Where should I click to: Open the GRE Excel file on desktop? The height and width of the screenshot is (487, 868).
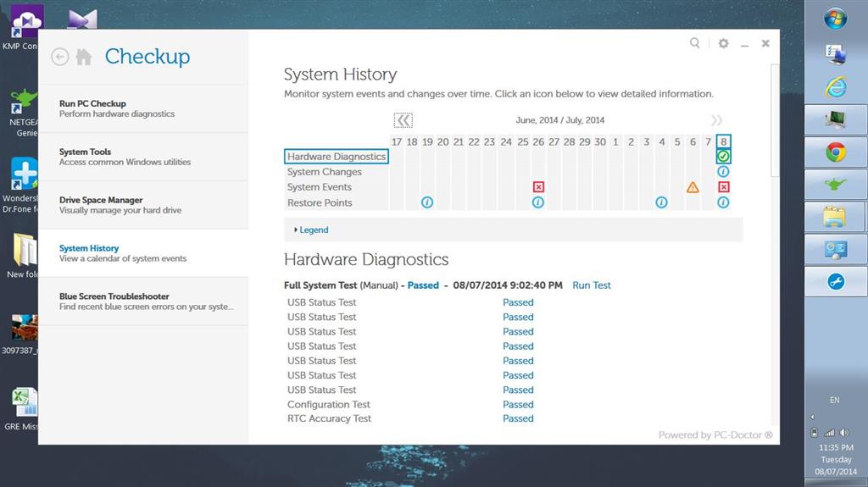coord(23,409)
